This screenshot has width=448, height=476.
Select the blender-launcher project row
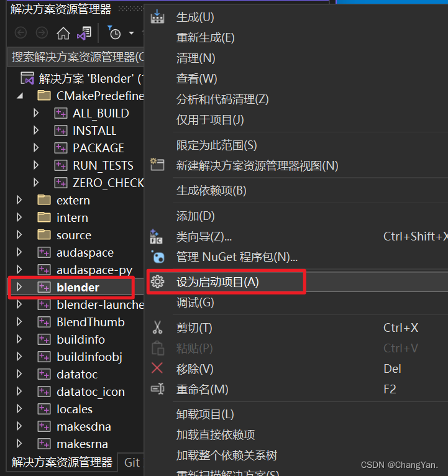76,304
